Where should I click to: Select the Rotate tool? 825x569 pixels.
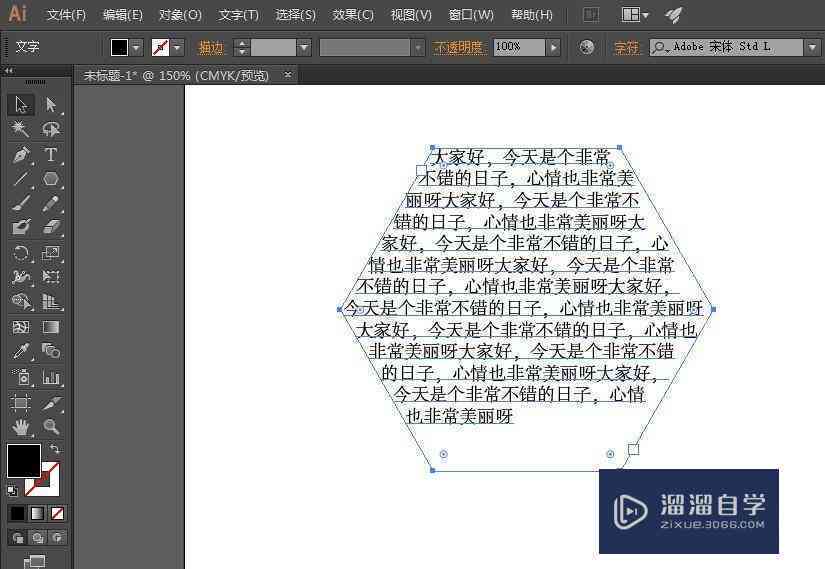point(21,253)
